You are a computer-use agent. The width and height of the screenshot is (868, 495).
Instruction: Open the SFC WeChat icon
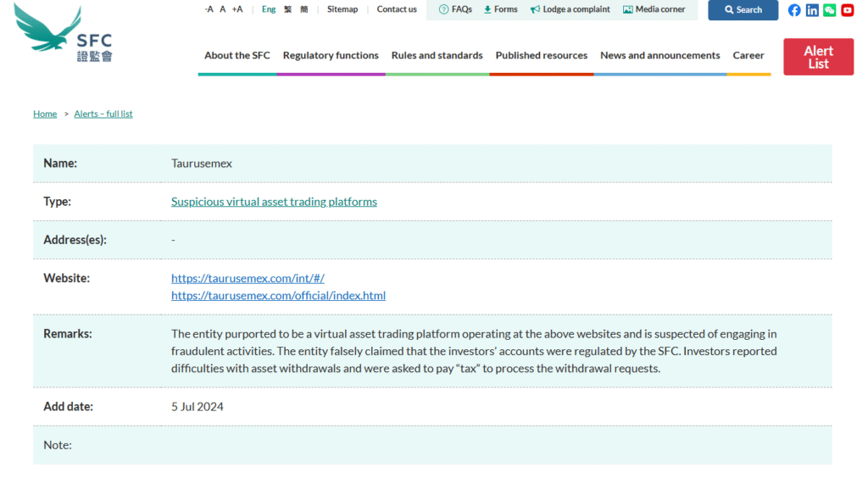830,10
